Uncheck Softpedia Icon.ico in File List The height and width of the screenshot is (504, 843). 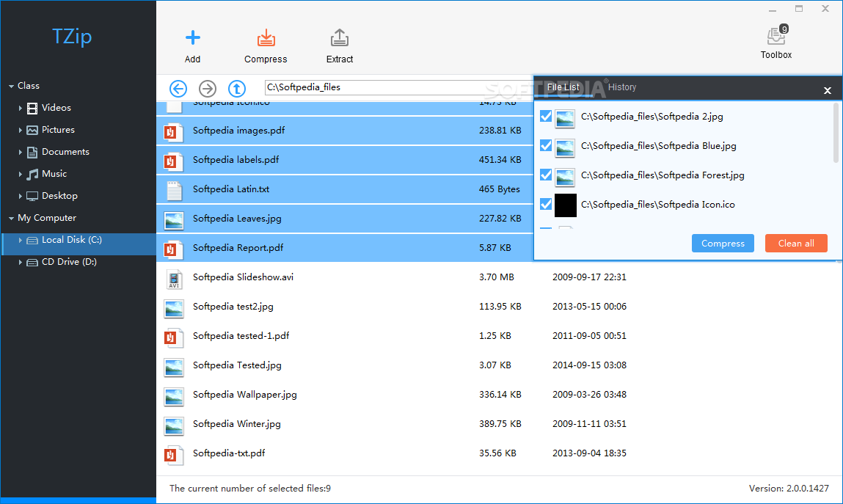[x=546, y=204]
